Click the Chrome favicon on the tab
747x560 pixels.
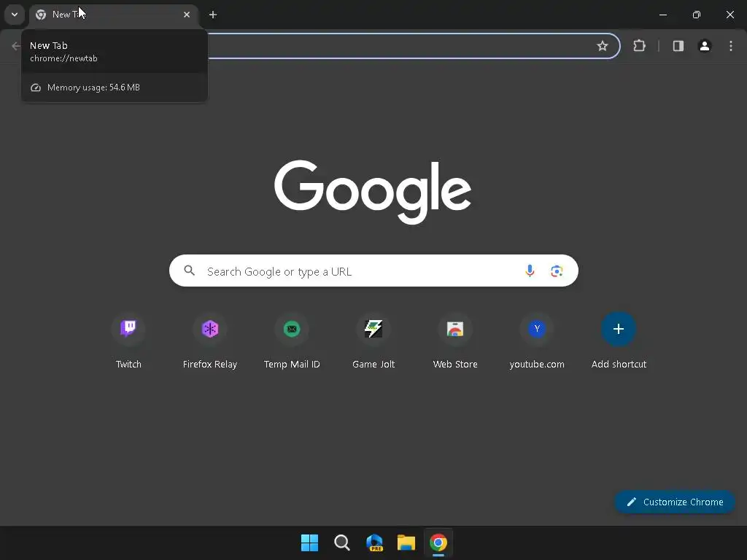[x=41, y=15]
